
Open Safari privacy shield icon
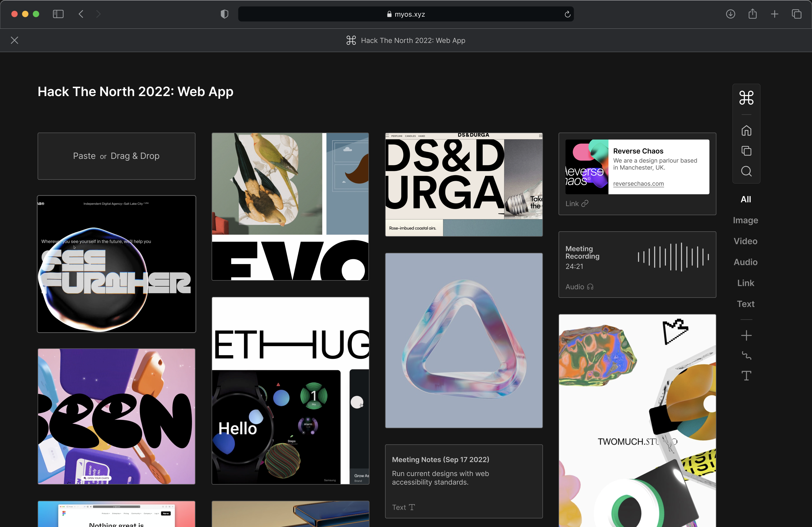tap(224, 14)
